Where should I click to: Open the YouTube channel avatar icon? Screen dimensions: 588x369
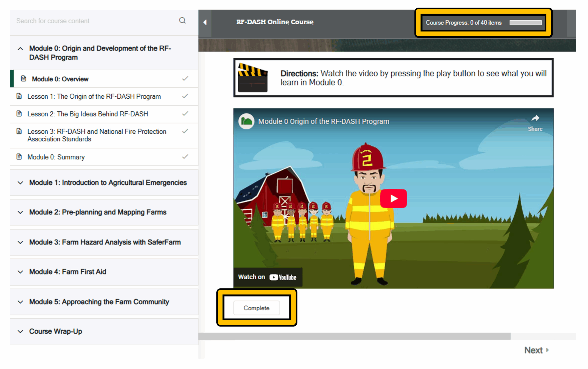pyautogui.click(x=246, y=121)
